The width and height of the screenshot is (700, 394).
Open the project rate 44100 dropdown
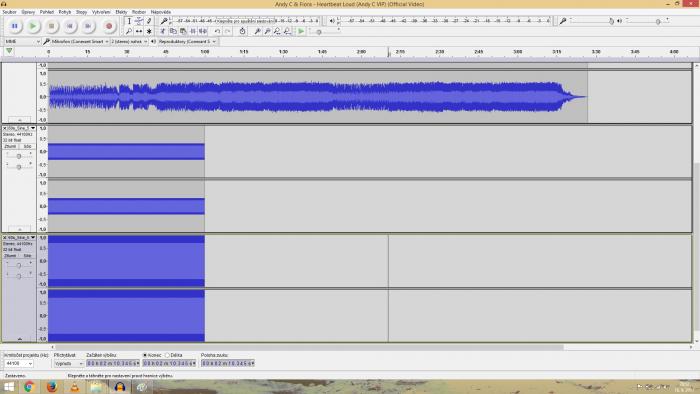pyautogui.click(x=18, y=364)
